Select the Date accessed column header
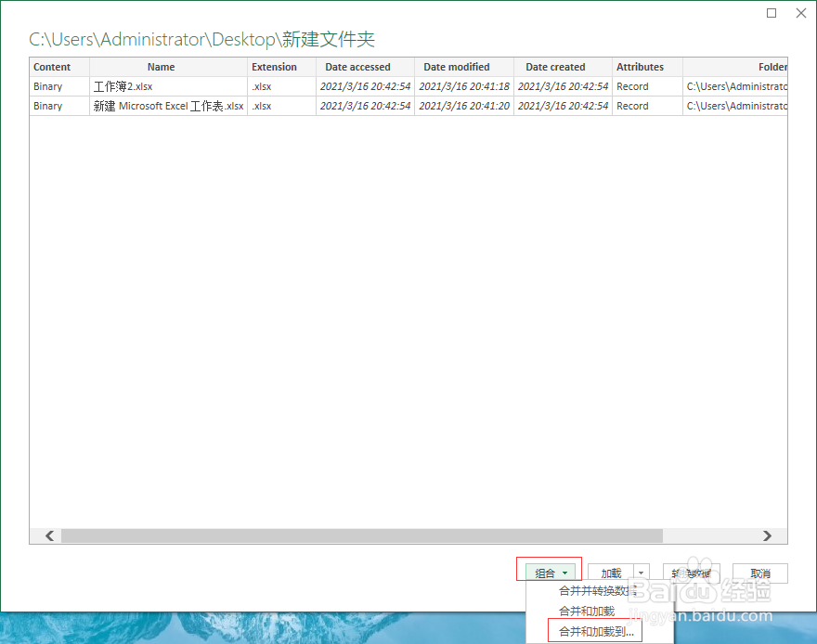 click(365, 67)
